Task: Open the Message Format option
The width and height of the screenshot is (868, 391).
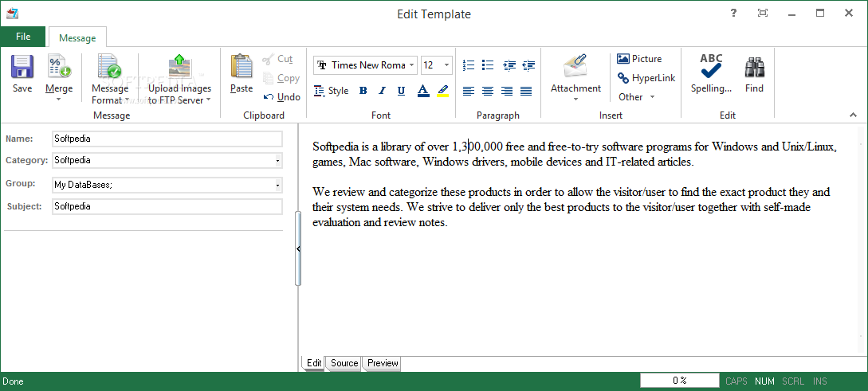Action: (x=110, y=79)
